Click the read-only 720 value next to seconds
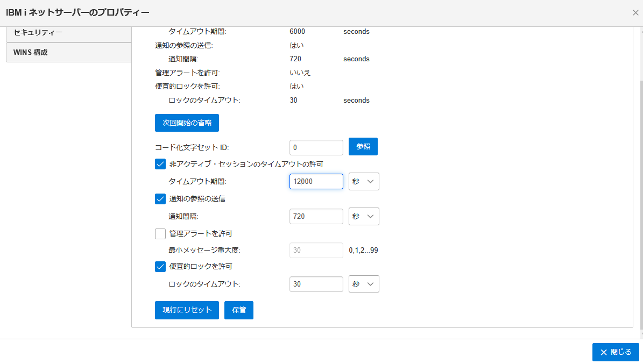The width and height of the screenshot is (643, 364). pos(295,59)
